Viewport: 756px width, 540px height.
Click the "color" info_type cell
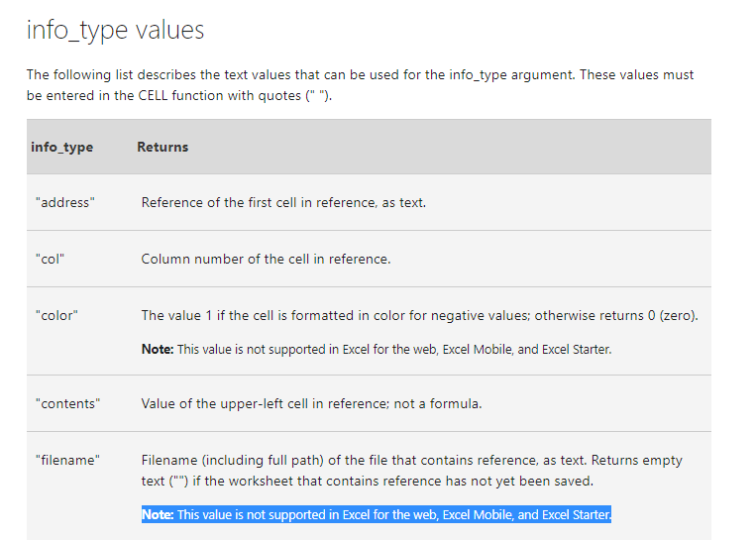pos(56,315)
